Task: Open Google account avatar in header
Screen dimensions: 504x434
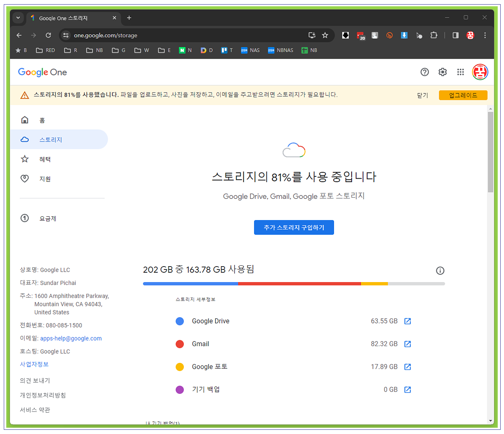Action: pos(480,72)
